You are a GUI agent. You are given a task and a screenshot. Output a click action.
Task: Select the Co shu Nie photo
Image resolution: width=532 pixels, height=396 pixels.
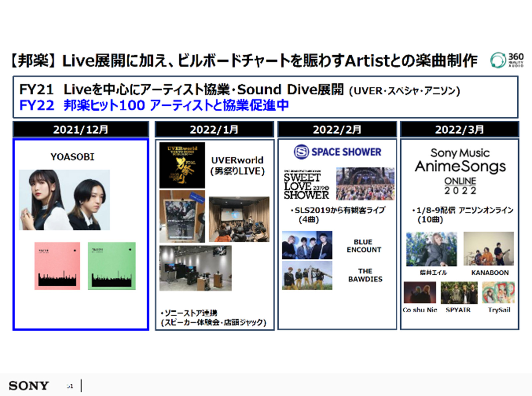pyautogui.click(x=420, y=293)
